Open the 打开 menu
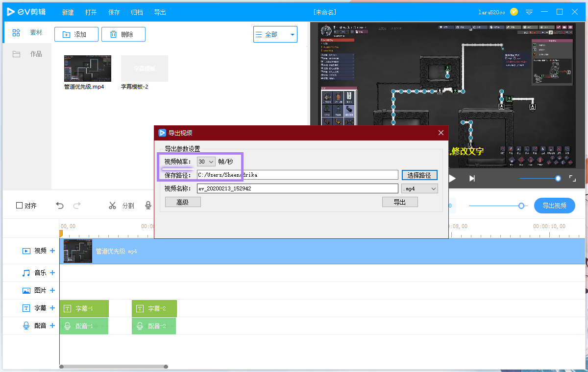This screenshot has height=372, width=588. pyautogui.click(x=91, y=12)
